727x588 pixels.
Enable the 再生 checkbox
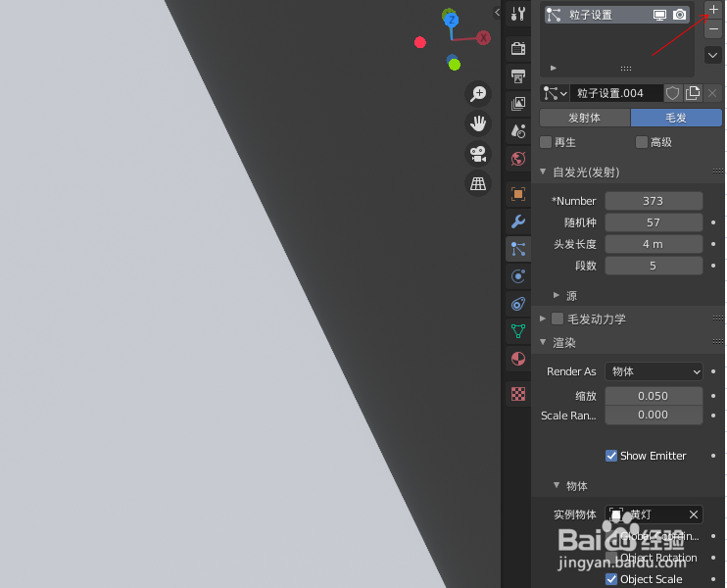(546, 142)
